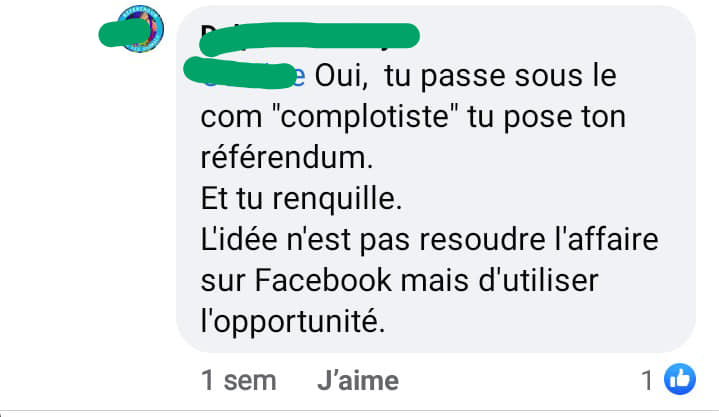Open the '1 sem' comment timestamp
Screen dimensions: 719x417
pyautogui.click(x=238, y=381)
